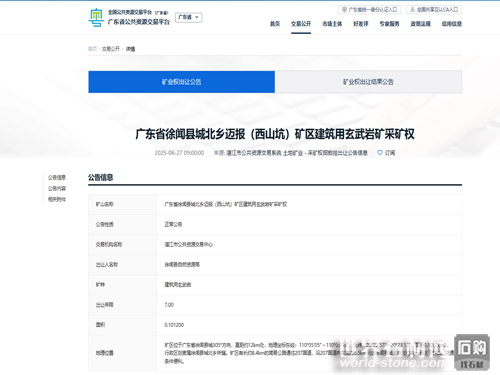Open 首页 in the top navigation

(275, 24)
